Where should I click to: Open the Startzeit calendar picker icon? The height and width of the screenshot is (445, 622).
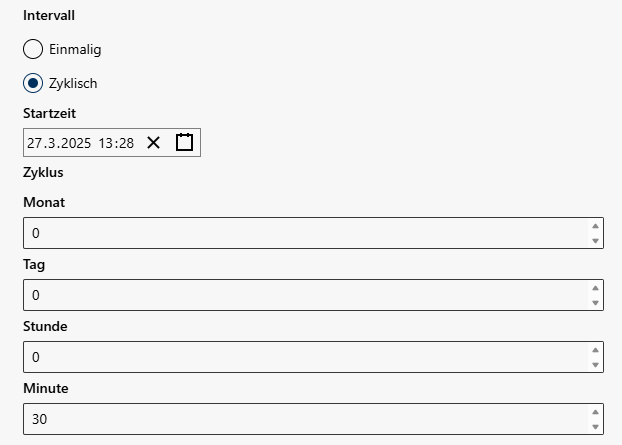(184, 142)
